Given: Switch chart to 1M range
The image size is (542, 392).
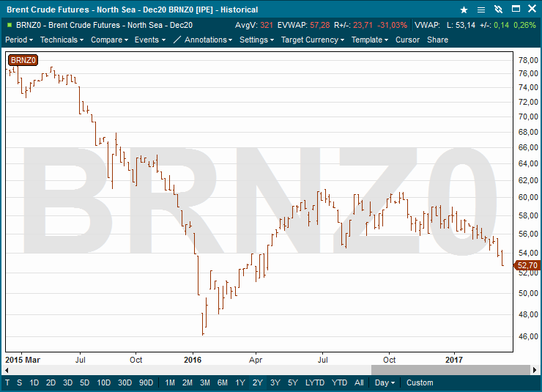Looking at the screenshot, I should [170, 382].
